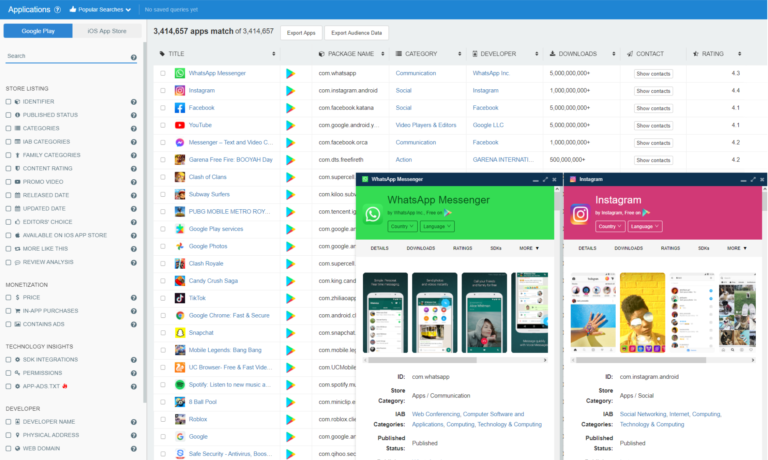
Task: Show contacts for the Instagram row
Action: (x=654, y=91)
